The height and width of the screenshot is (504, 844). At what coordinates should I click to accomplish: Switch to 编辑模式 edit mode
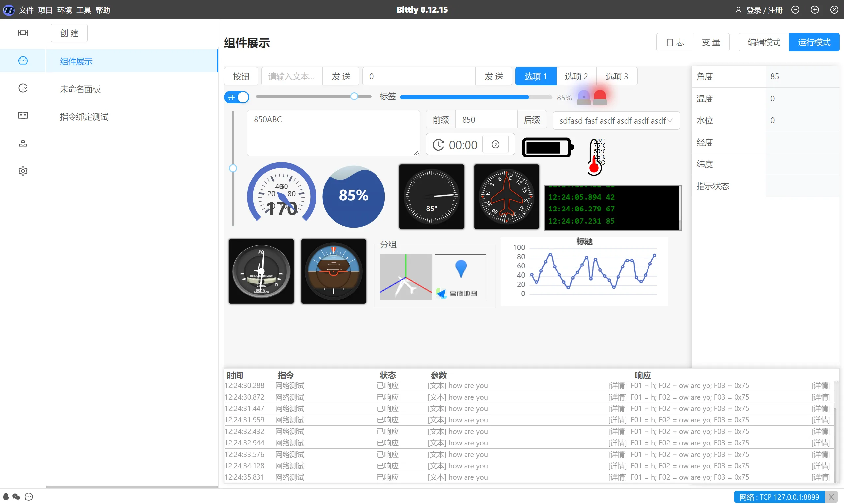click(764, 42)
